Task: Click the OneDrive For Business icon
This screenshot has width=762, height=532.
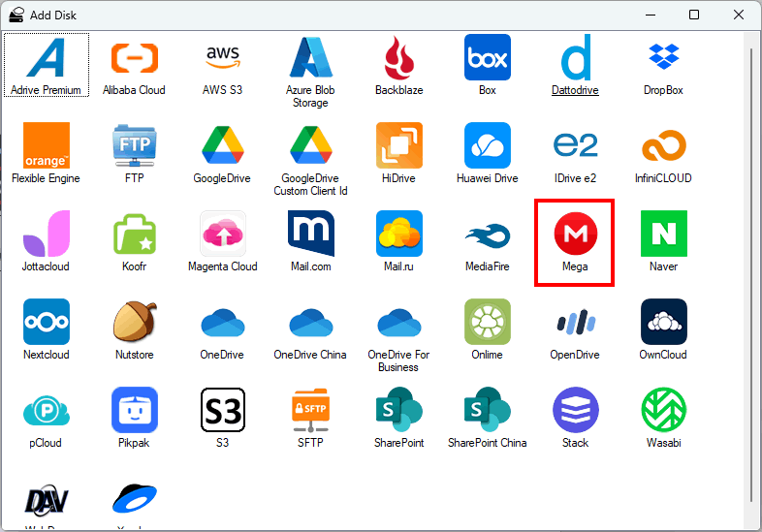Action: click(x=399, y=323)
